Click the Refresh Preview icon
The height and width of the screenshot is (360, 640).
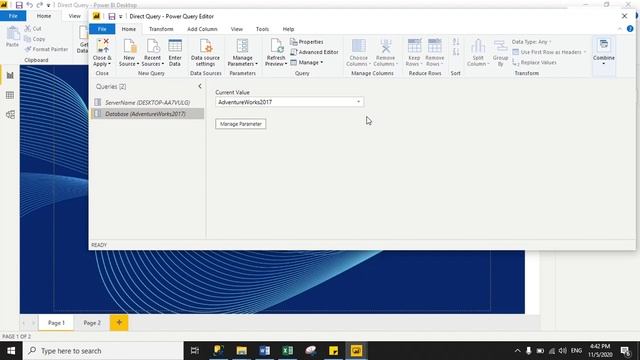276,46
